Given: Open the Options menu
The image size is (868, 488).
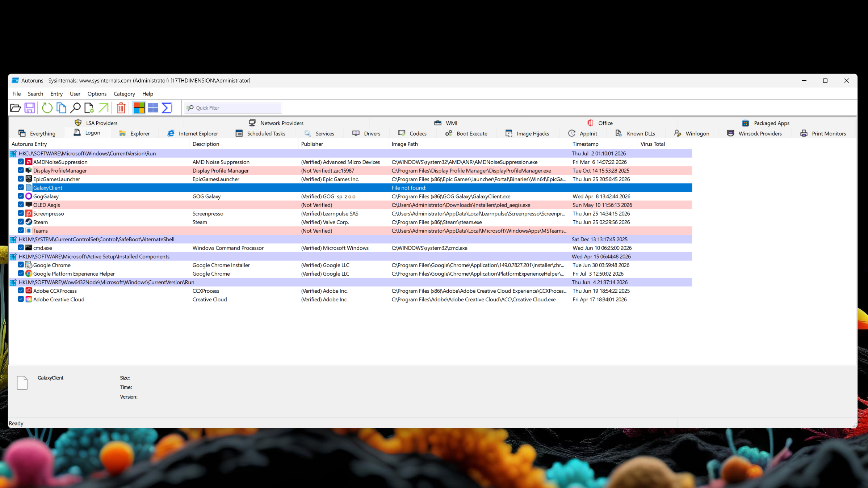Looking at the screenshot, I should coord(97,94).
